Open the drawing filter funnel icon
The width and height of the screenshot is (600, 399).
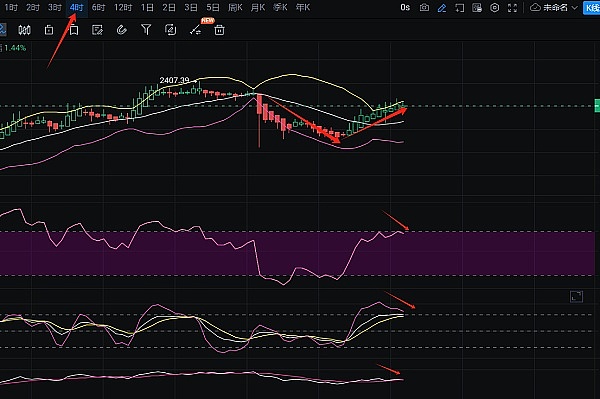tap(146, 29)
